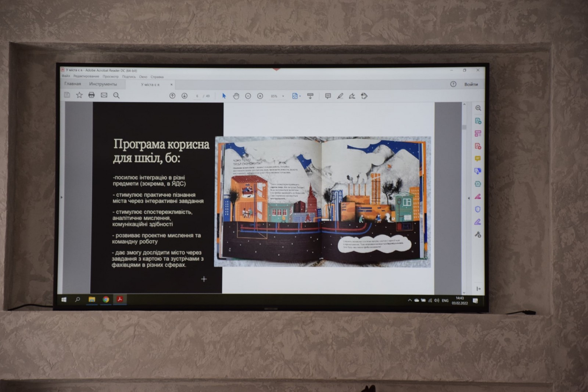
Task: Send the file by email envelope icon
Action: coord(104,95)
